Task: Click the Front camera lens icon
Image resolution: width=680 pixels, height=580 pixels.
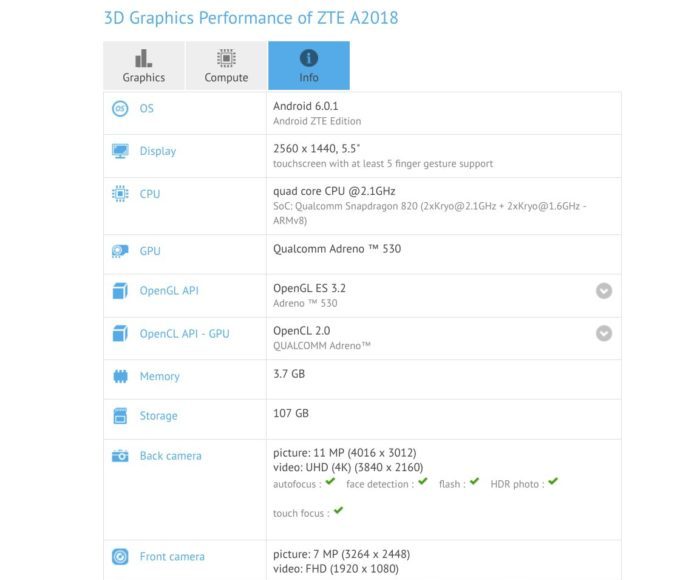Action: 120,557
